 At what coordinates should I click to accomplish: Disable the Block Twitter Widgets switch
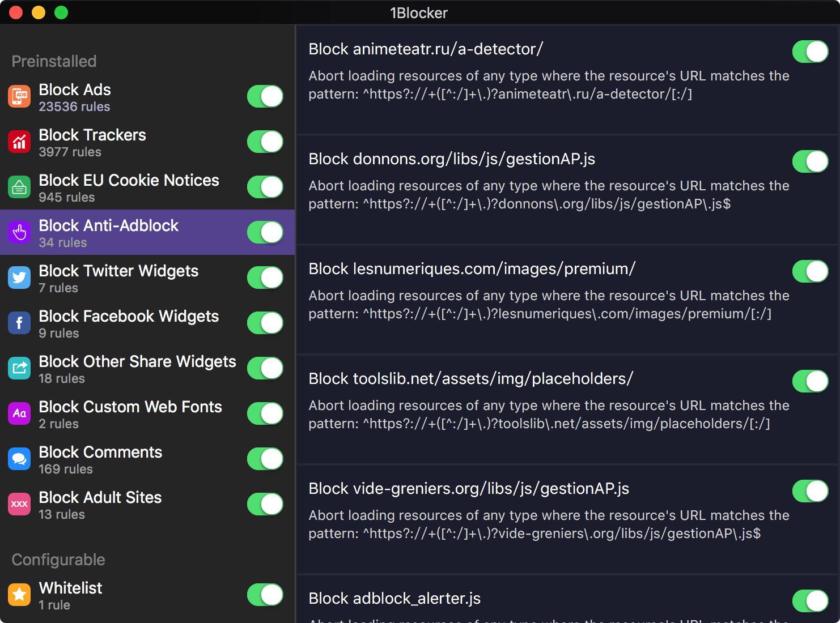tap(265, 278)
